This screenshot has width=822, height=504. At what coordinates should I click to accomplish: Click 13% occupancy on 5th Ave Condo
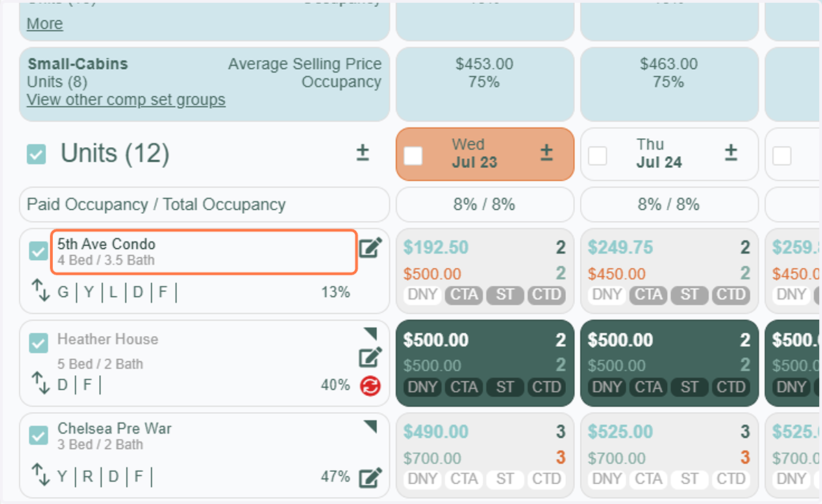(336, 292)
